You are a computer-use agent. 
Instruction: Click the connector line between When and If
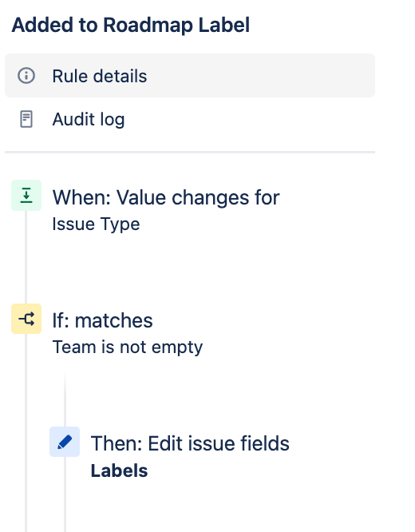[26, 257]
